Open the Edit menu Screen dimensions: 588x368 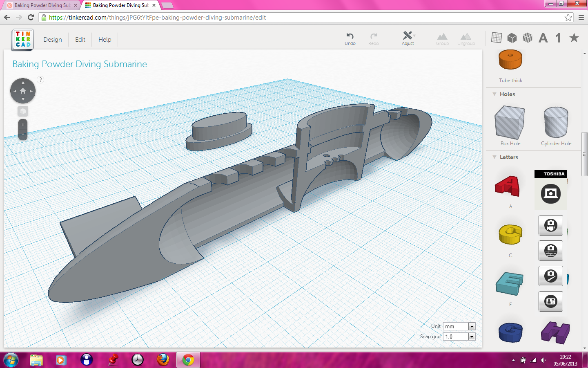80,39
